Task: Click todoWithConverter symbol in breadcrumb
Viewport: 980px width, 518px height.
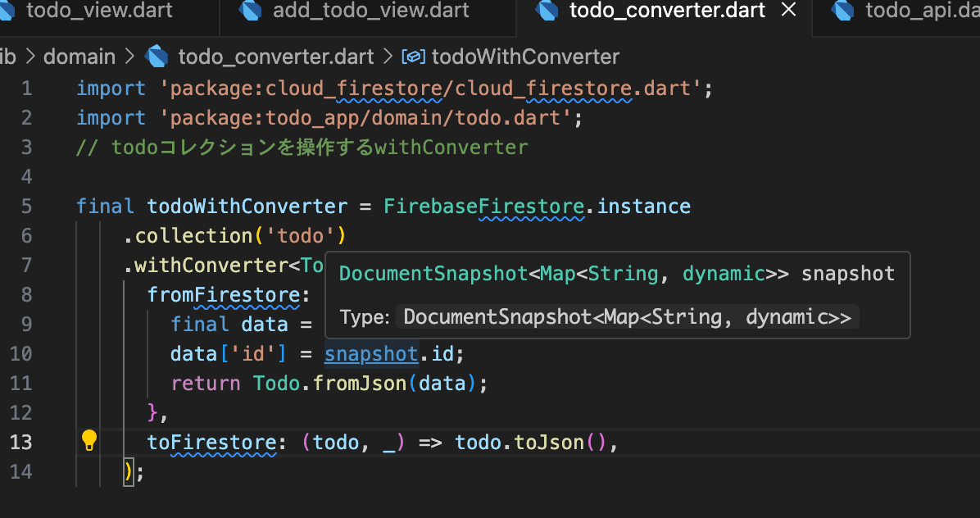Action: tap(525, 57)
